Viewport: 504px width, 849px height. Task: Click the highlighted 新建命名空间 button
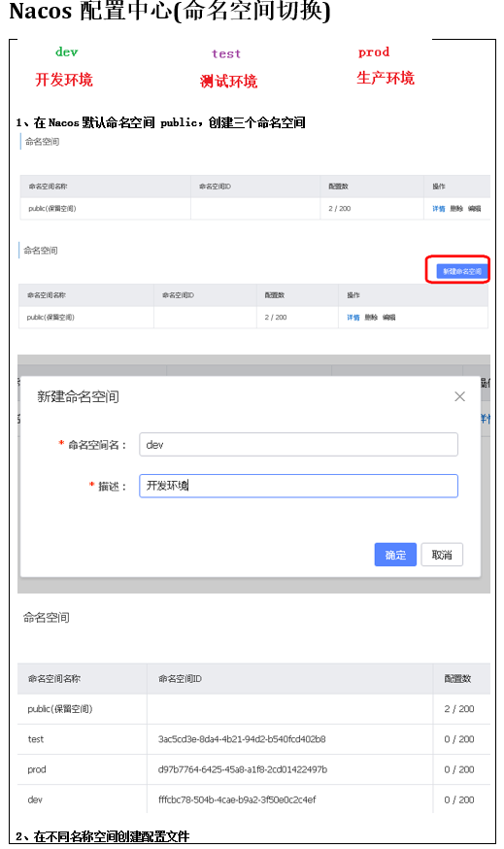(x=462, y=271)
